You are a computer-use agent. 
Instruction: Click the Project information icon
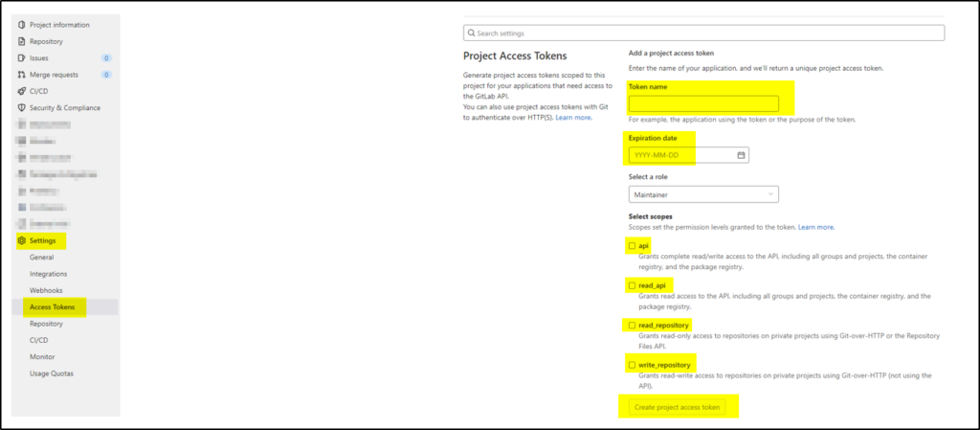point(21,25)
